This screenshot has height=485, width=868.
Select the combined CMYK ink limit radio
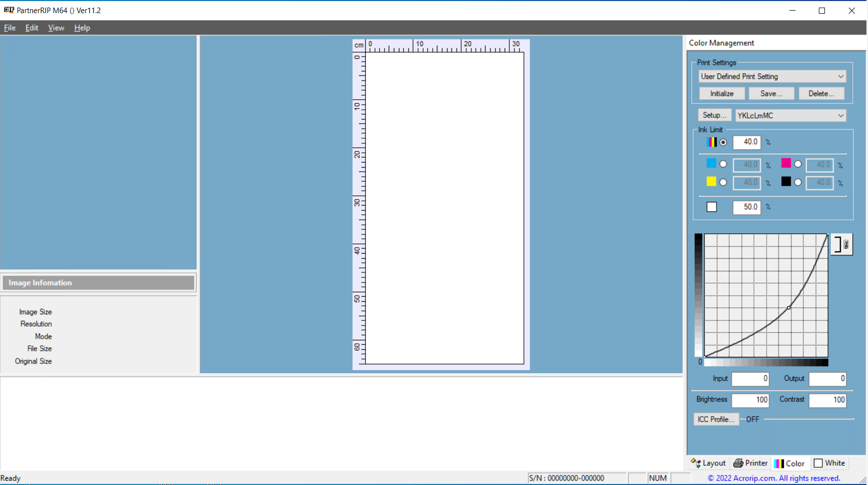(x=723, y=142)
